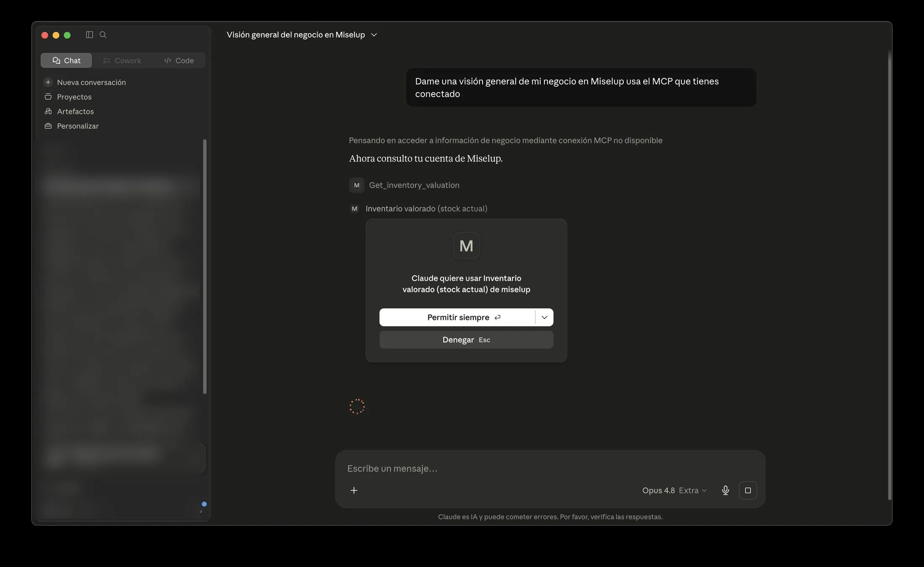The height and width of the screenshot is (567, 924).
Task: Click the 'Claude quiere usar Inventario valorado' text
Action: (466, 284)
